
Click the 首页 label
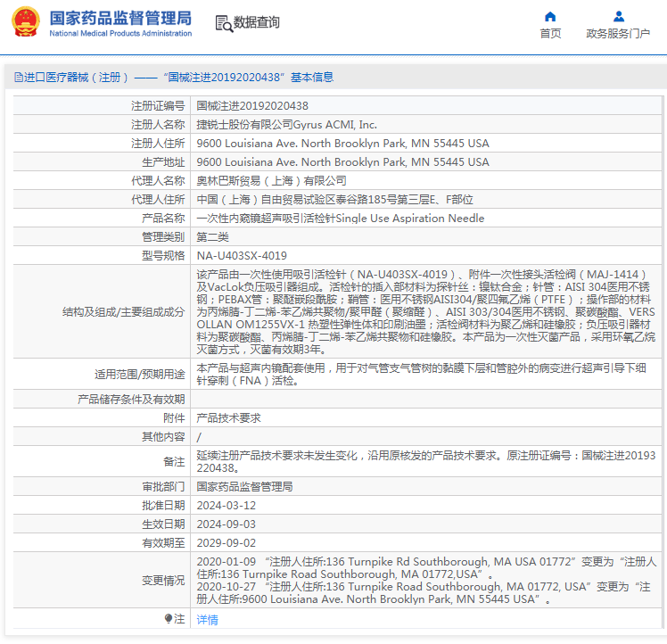click(x=550, y=33)
